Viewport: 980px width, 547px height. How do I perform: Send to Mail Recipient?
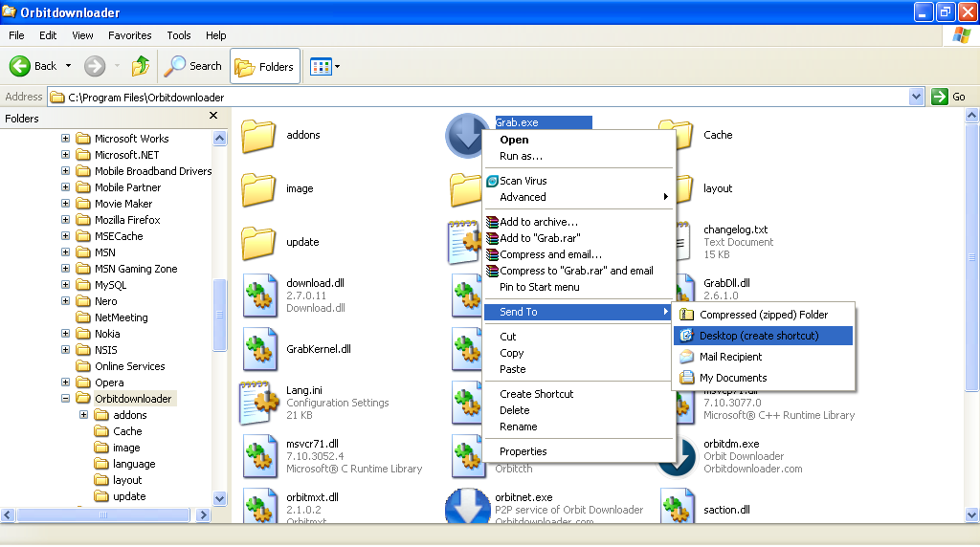coord(763,357)
